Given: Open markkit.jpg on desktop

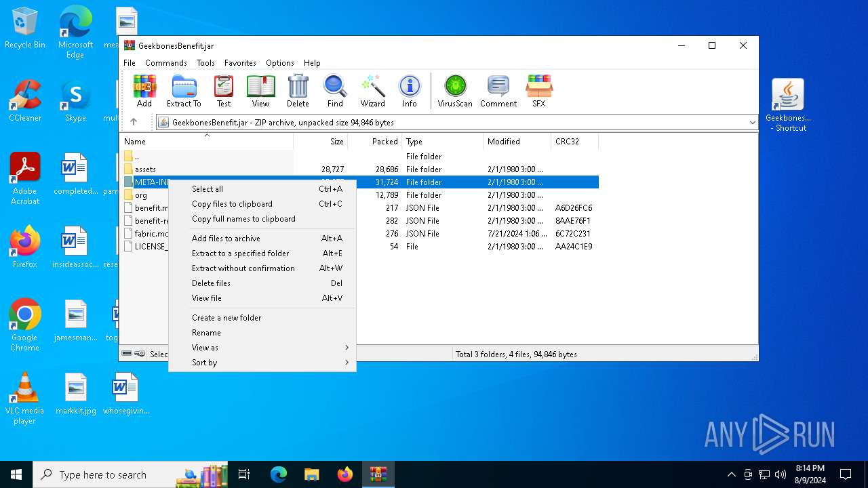Looking at the screenshot, I should point(75,394).
